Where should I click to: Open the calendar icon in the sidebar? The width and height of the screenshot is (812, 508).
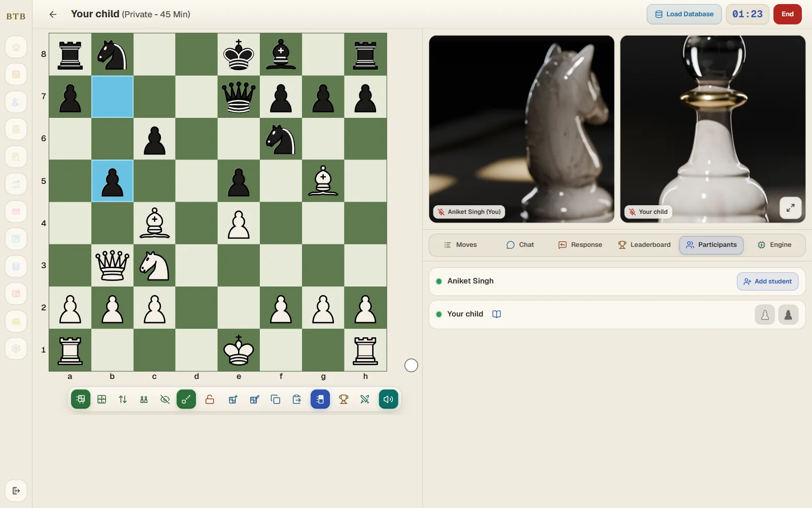click(16, 75)
